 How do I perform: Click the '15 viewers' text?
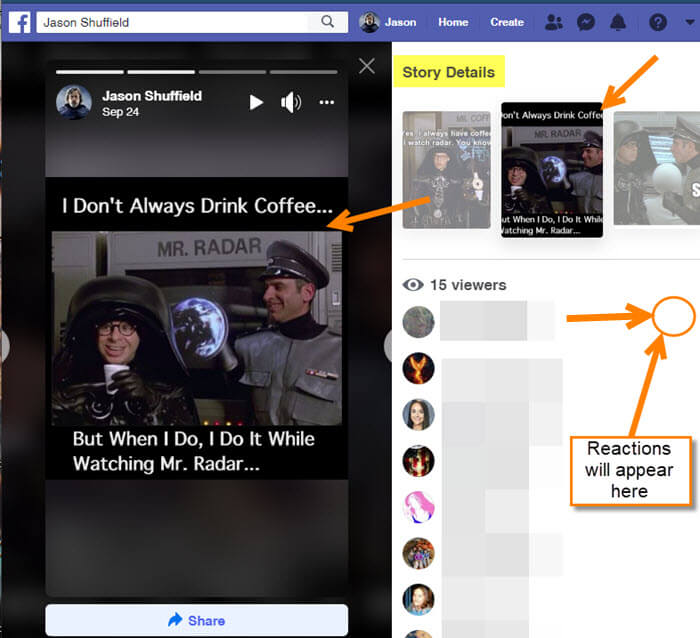point(468,285)
